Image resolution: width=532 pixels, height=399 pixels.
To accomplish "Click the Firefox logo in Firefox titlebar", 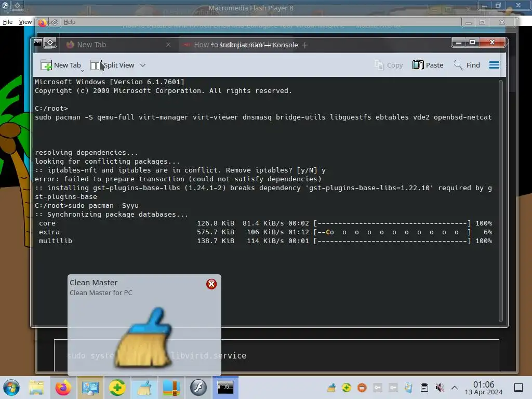I will pos(42,22).
